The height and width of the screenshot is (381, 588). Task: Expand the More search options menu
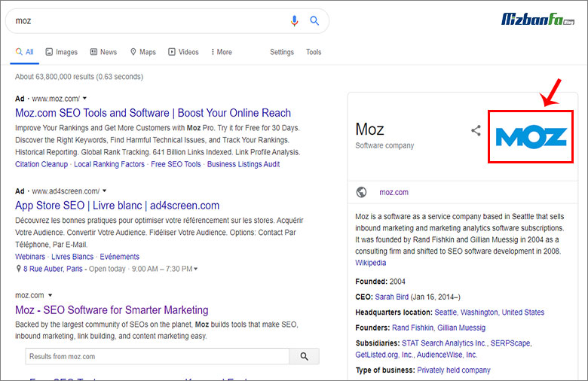222,52
